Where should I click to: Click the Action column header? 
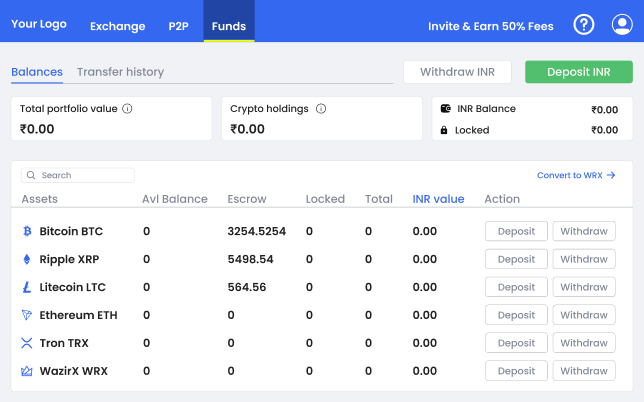[x=502, y=199]
